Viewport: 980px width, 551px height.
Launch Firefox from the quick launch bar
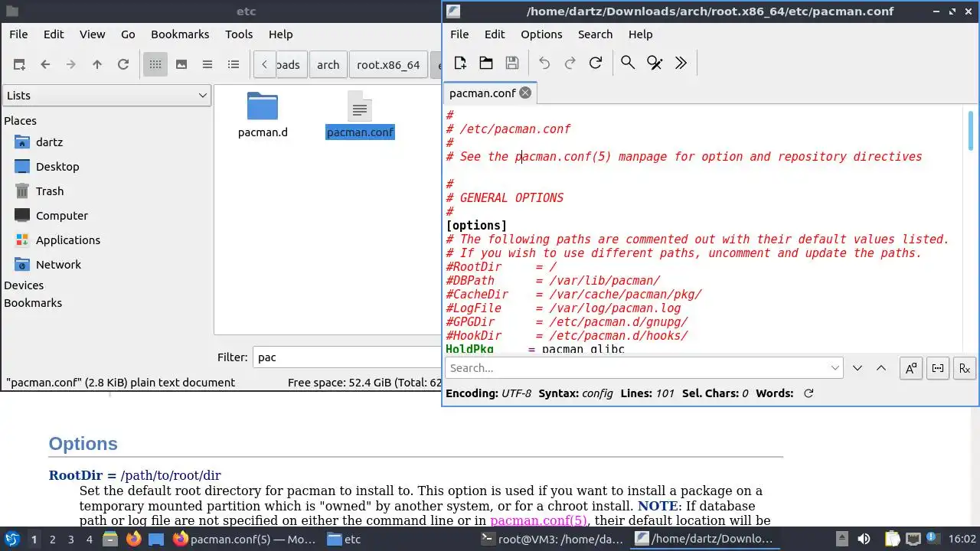point(133,539)
